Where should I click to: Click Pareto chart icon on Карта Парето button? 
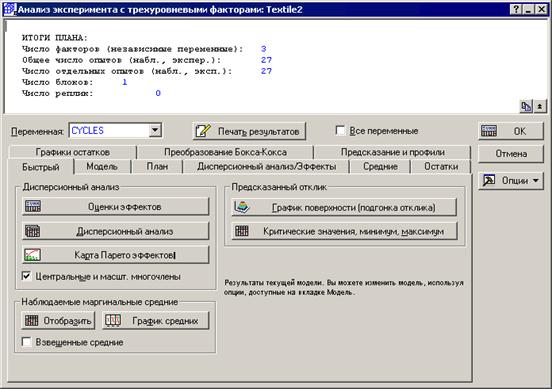[33, 255]
